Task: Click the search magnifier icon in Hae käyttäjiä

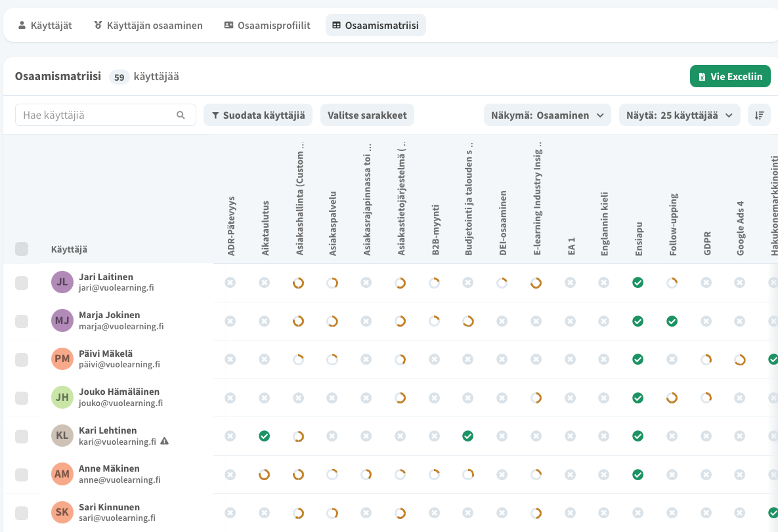Action: click(x=181, y=115)
